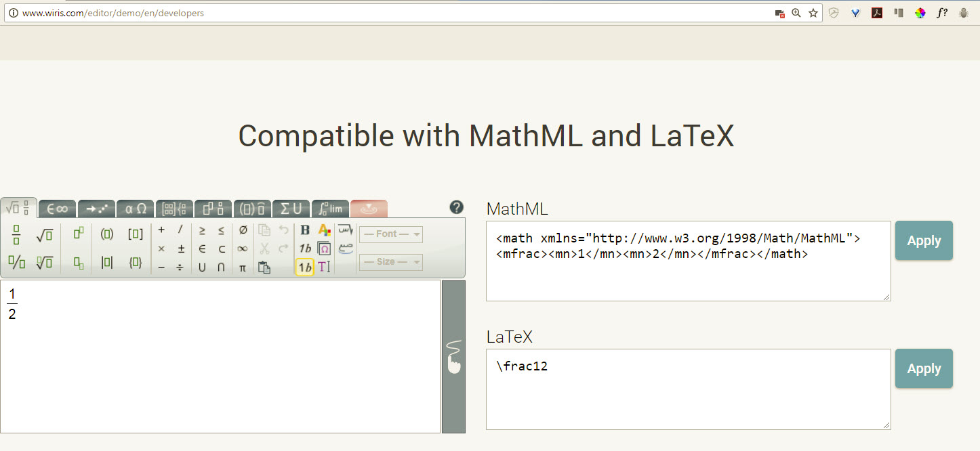Screen dimensions: 980x451
Task: Insert the obelus division sign
Action: tap(181, 267)
